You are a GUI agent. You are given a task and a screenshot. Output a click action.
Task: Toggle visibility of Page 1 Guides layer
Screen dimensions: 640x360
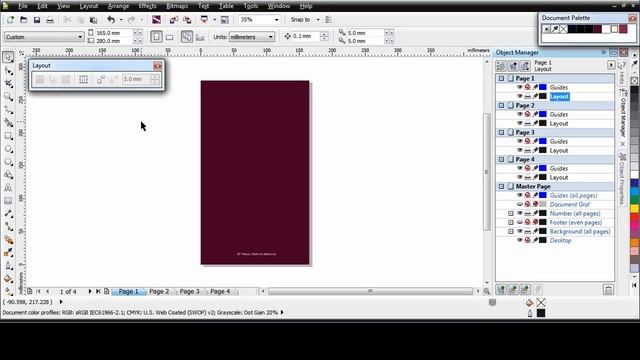(x=520, y=87)
